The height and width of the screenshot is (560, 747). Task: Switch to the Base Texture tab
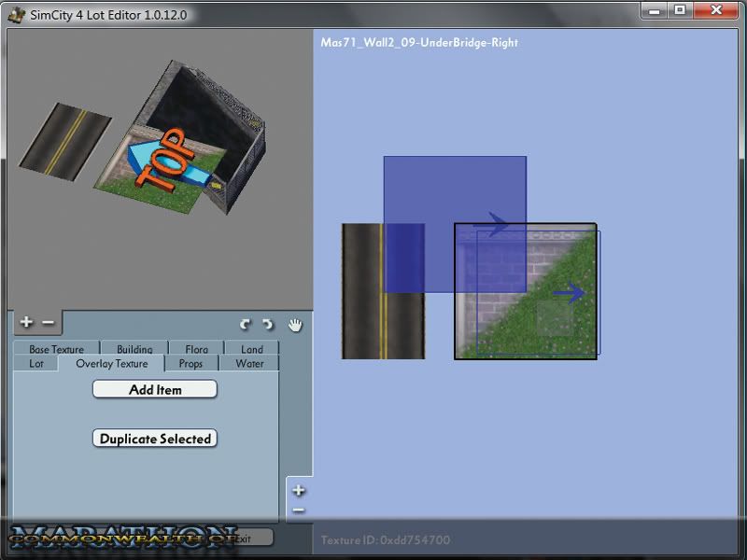click(56, 350)
